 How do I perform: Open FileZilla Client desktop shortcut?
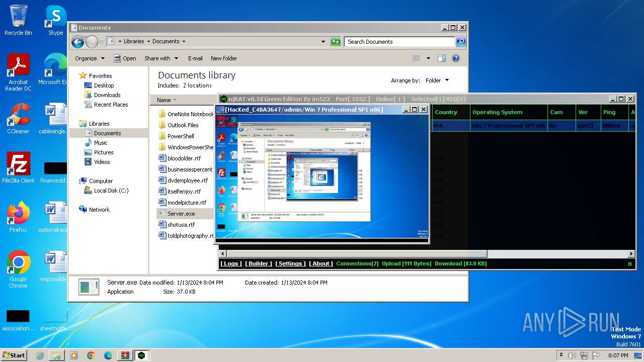click(x=18, y=168)
